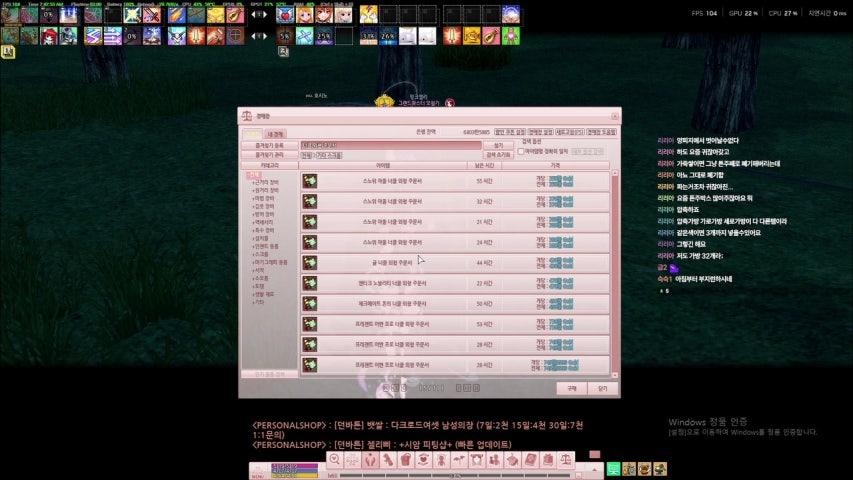
Task: Expand the +액세서리 category
Action: coord(263,223)
